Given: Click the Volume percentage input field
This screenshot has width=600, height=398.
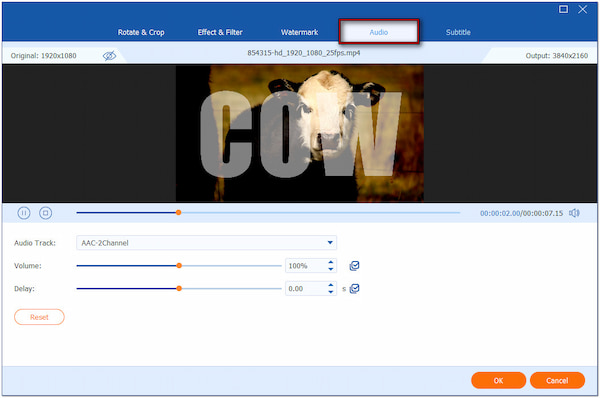Looking at the screenshot, I should [x=306, y=266].
